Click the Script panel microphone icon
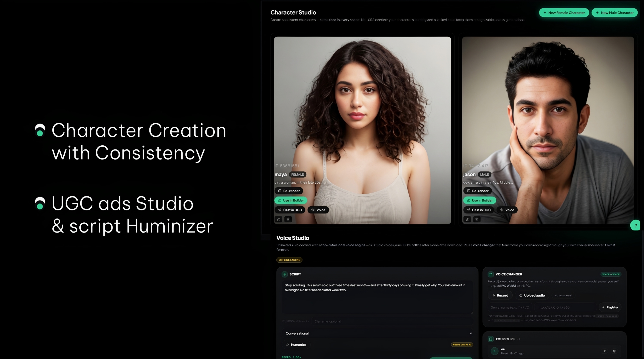644x359 pixels. (284, 274)
